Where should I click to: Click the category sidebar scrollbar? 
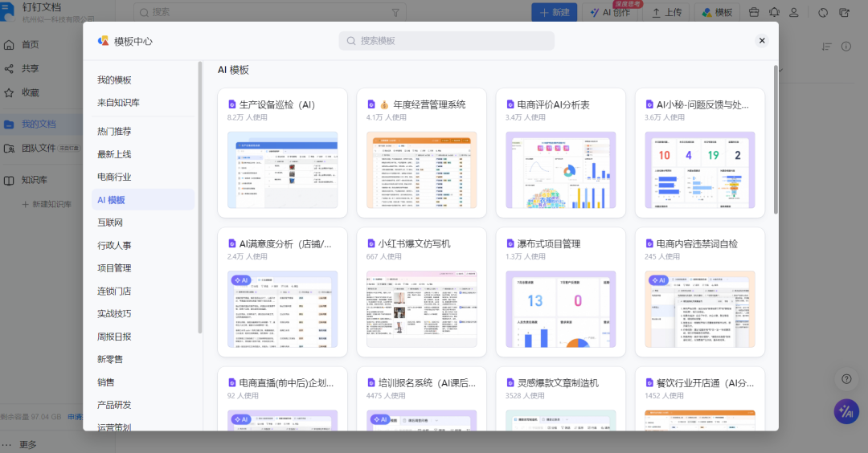pos(200,198)
